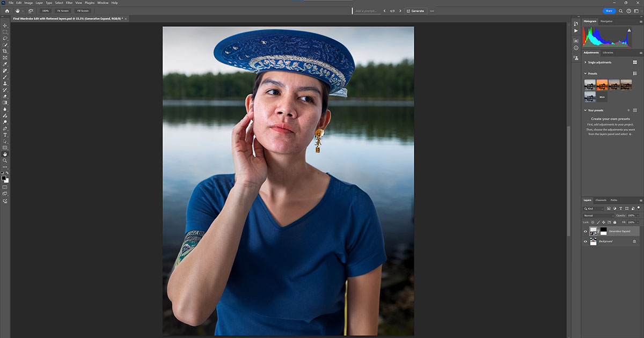Open the Filter menu

[69, 3]
